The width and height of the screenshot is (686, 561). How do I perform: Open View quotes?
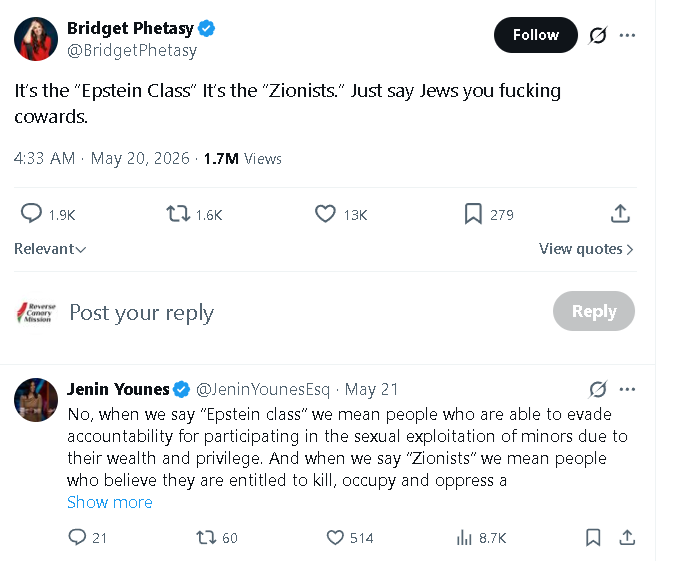click(586, 249)
